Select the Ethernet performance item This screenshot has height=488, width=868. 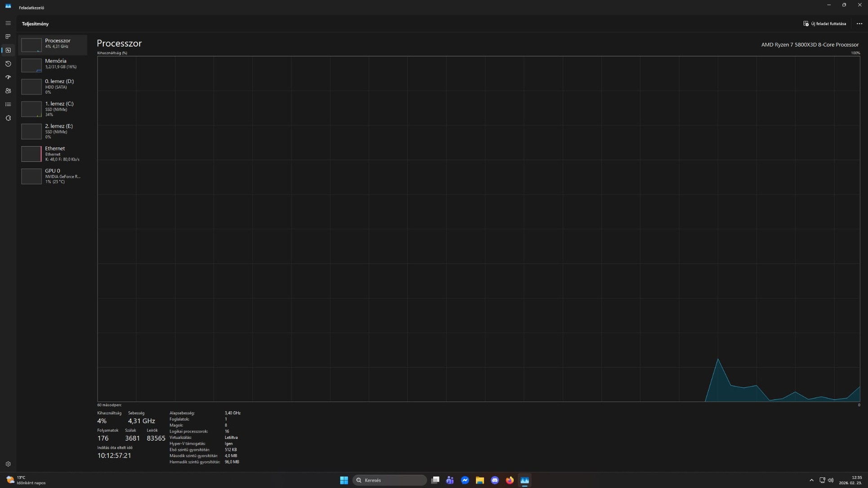point(53,154)
